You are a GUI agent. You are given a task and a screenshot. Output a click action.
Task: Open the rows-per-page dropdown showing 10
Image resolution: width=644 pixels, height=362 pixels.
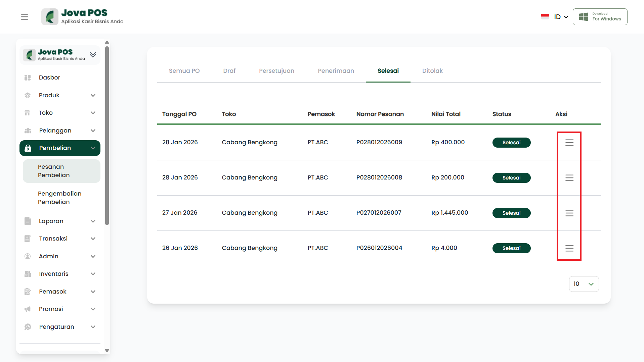[x=584, y=284]
